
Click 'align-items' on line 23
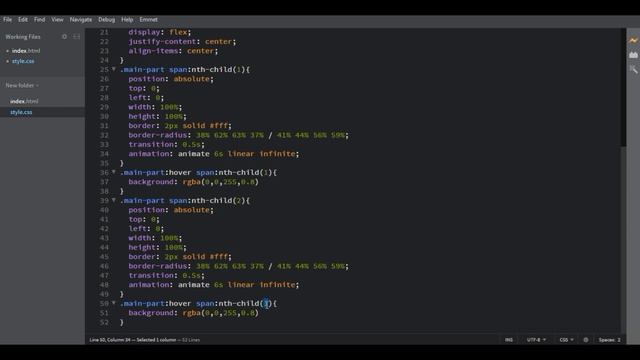click(153, 51)
